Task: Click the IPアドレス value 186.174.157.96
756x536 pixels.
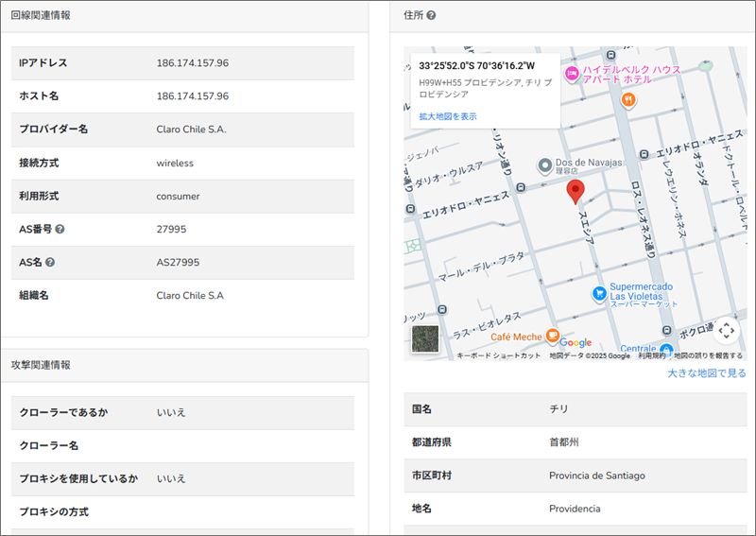Action: pyautogui.click(x=192, y=63)
